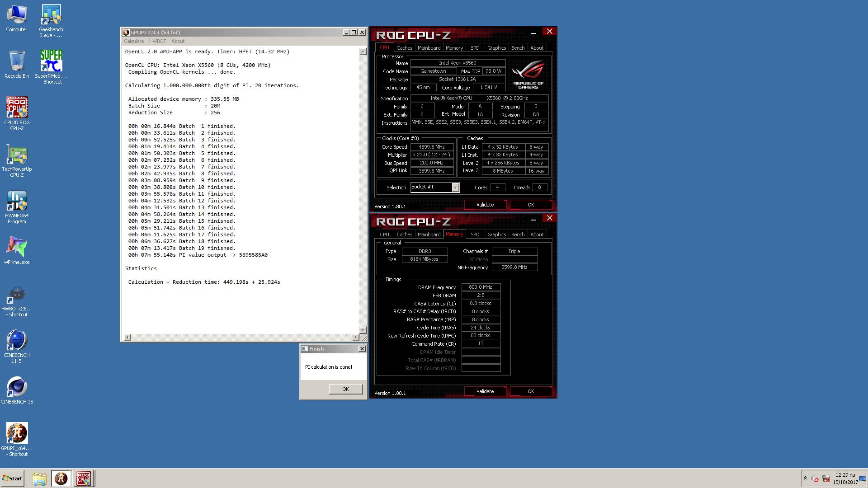This screenshot has width=868, height=488.
Task: Click GPUPI horizontal scrollbar right arrow
Action: 355,338
